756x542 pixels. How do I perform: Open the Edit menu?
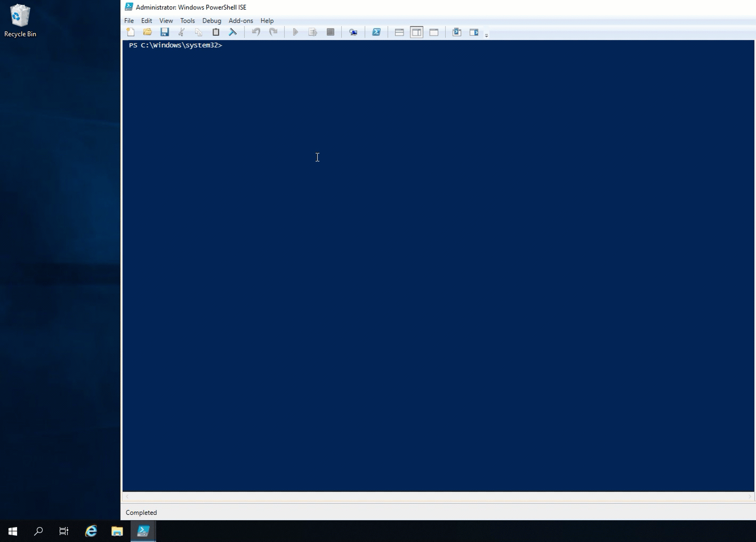click(x=147, y=21)
